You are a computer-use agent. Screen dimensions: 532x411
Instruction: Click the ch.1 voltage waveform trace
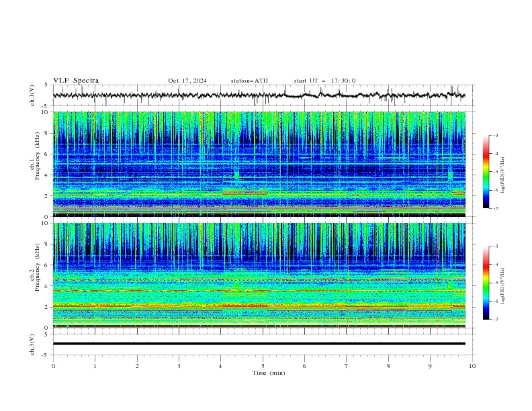(259, 95)
